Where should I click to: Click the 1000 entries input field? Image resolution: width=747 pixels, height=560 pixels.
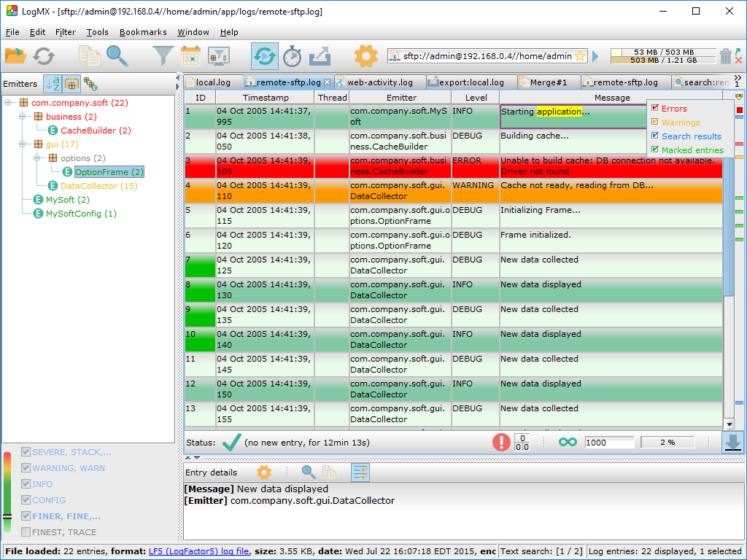tap(609, 442)
